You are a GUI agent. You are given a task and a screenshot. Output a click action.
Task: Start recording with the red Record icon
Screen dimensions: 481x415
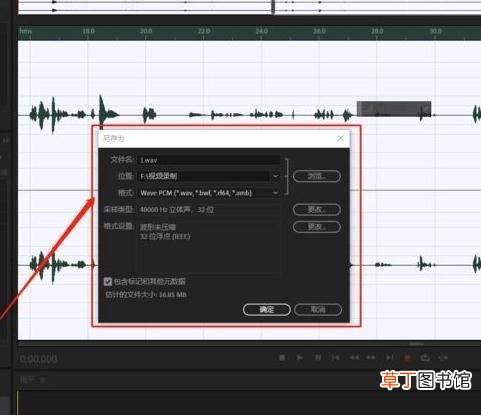click(407, 358)
